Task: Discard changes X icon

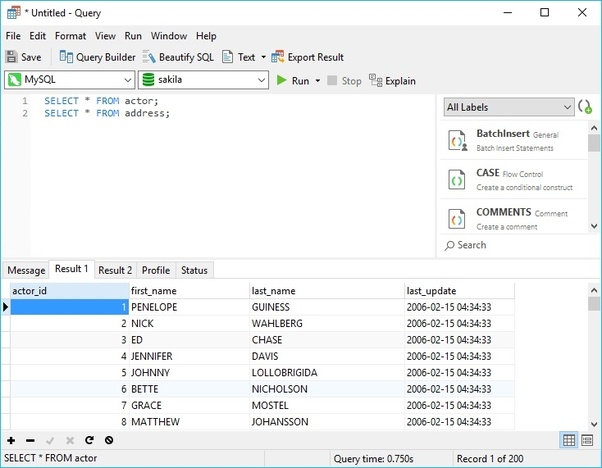Action: [x=69, y=440]
